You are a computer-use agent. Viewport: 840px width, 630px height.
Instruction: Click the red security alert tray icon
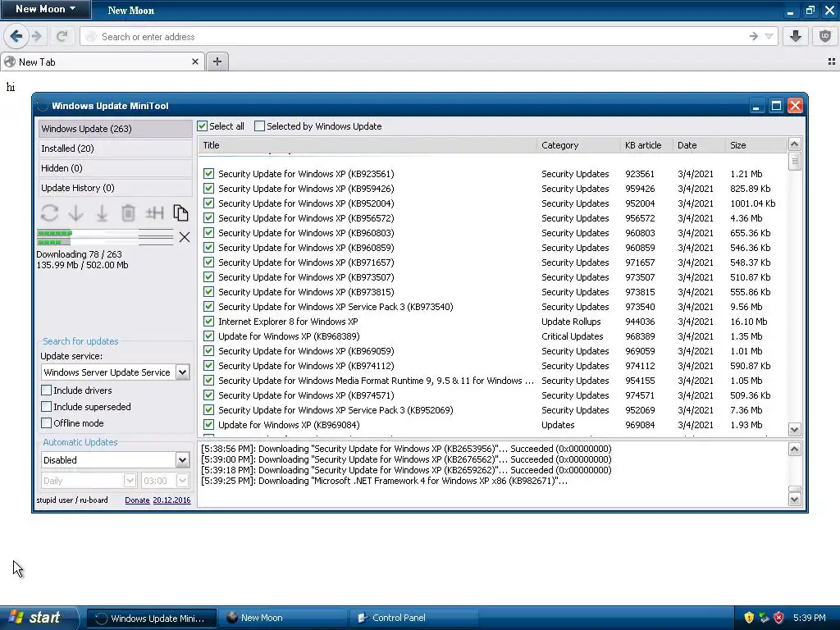click(779, 618)
